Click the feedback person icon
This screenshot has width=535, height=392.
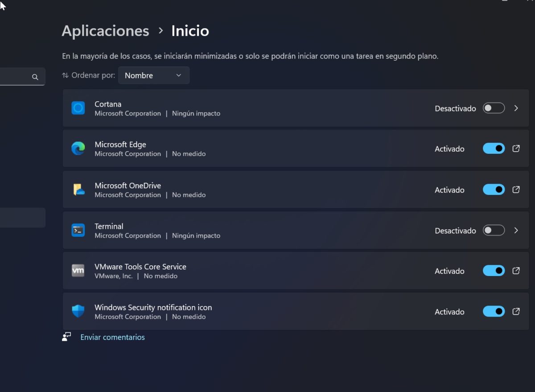pos(66,337)
